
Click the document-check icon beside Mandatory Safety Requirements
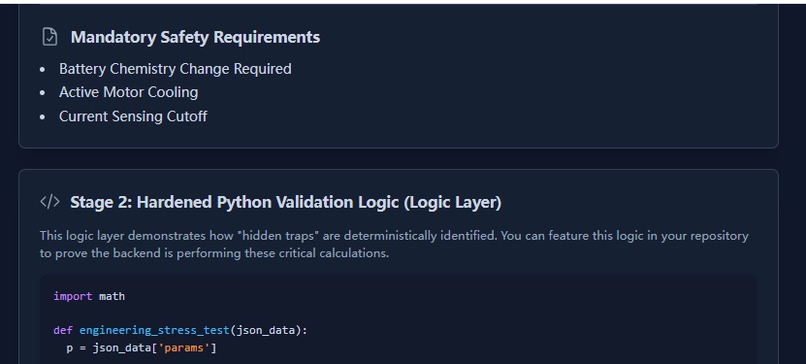[x=50, y=37]
